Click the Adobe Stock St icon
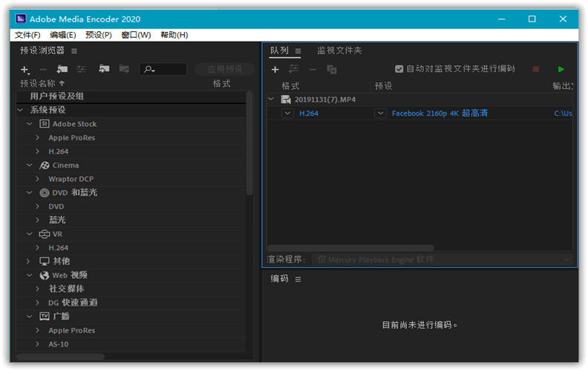Image resolution: width=588 pixels, height=371 pixels. coord(45,124)
